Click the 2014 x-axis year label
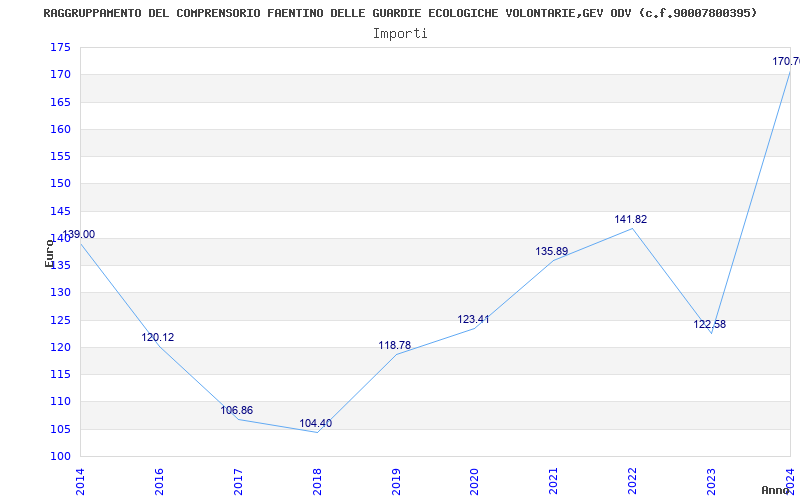Viewport: 800px width, 500px height. pyautogui.click(x=80, y=482)
